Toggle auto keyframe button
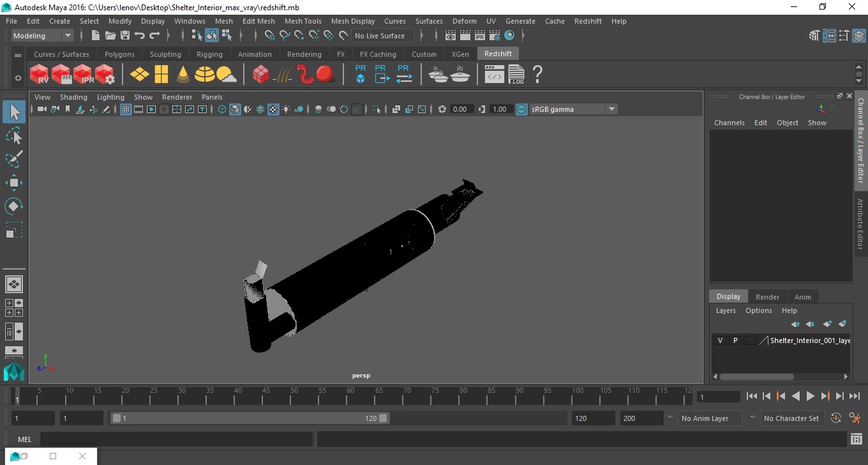 836,418
